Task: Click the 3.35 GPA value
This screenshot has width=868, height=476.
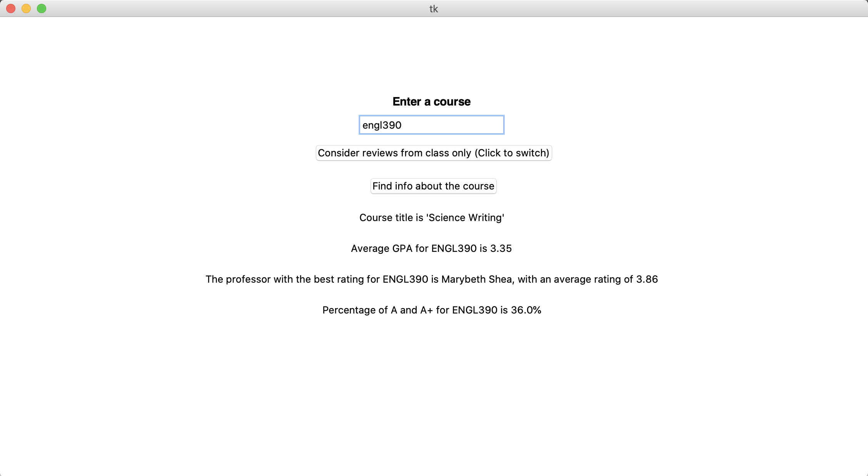Action: (x=501, y=248)
